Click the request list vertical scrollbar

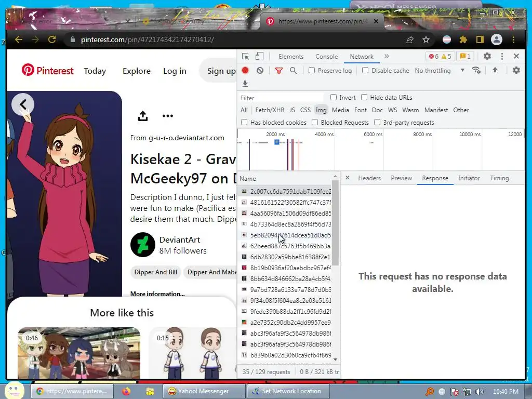pos(335,223)
